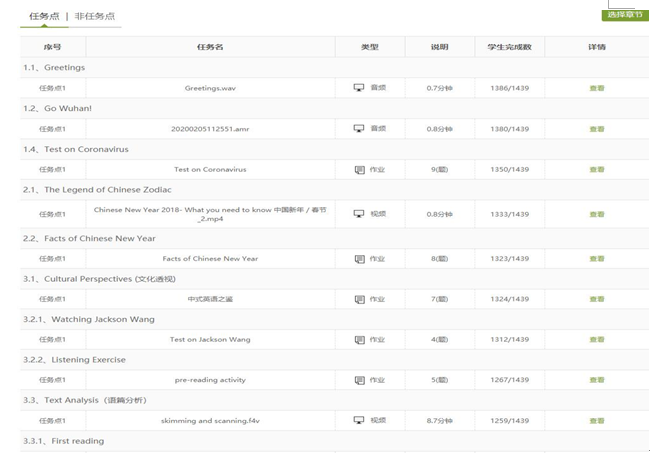The image size is (650, 460).
Task: Click homework icon in Test on Coronavirus row
Action: [x=359, y=170]
